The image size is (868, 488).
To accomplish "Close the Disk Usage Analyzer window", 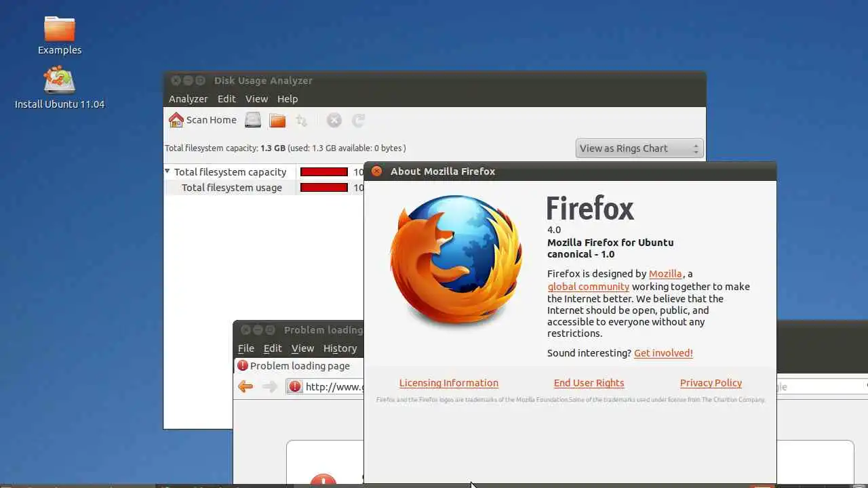I will (176, 81).
